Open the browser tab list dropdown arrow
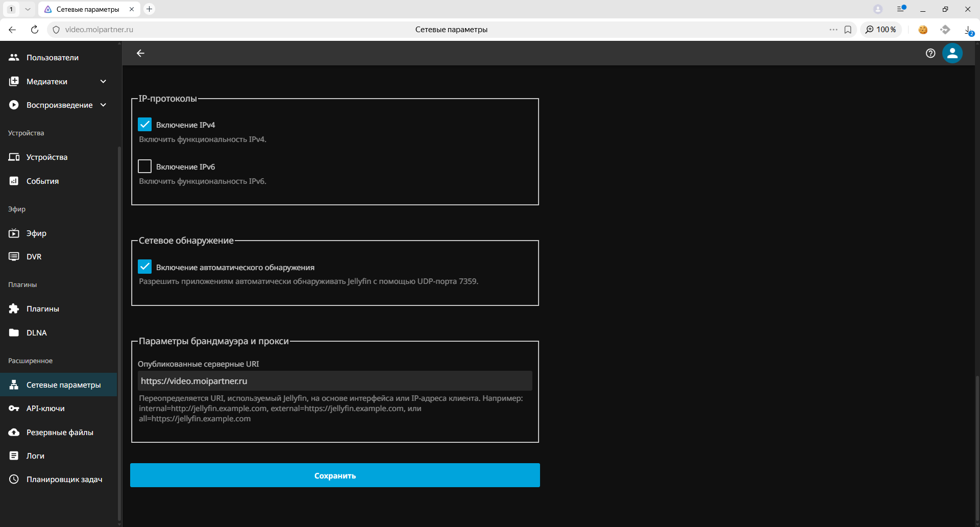Screen dimensions: 980x527 28,9
